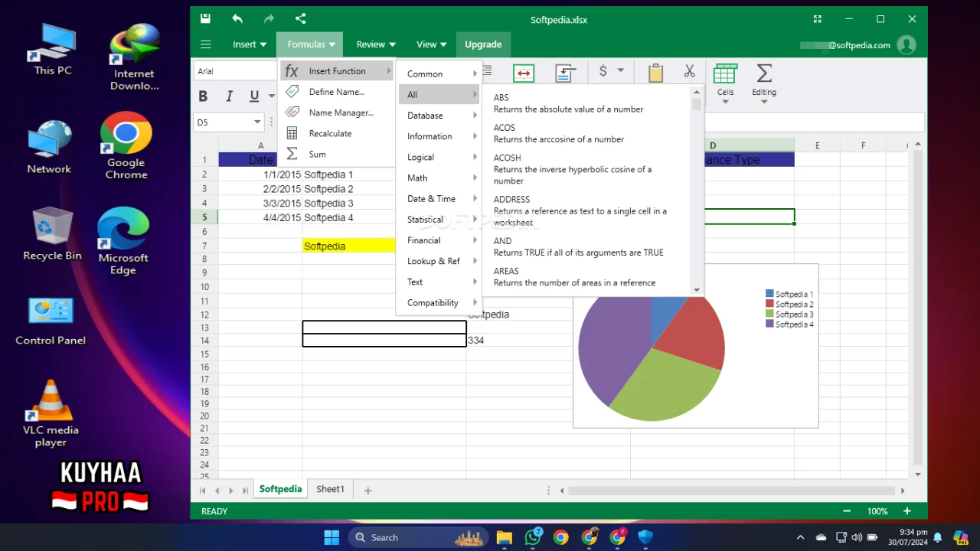Open Name Manager menu item
This screenshot has width=980, height=551.
click(337, 112)
